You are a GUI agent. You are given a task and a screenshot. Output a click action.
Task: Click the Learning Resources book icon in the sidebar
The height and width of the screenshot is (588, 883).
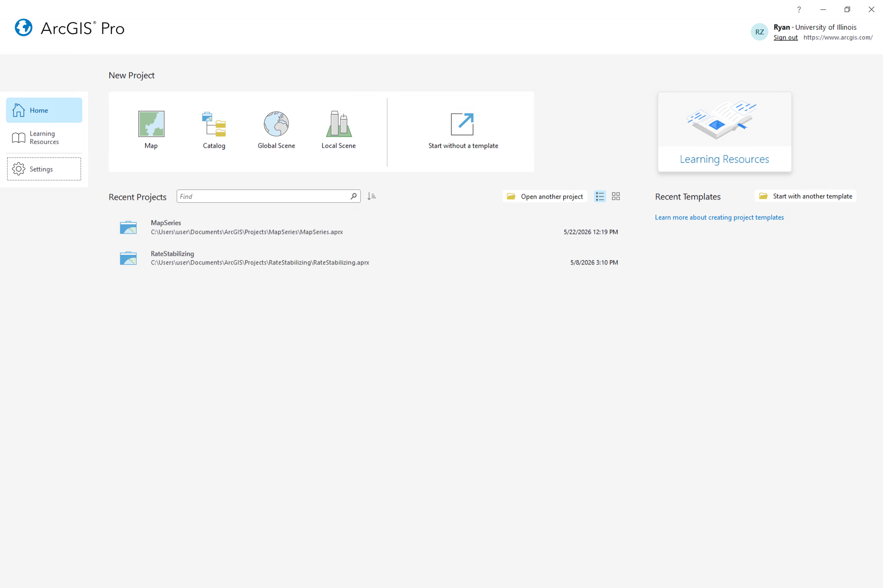click(x=18, y=138)
